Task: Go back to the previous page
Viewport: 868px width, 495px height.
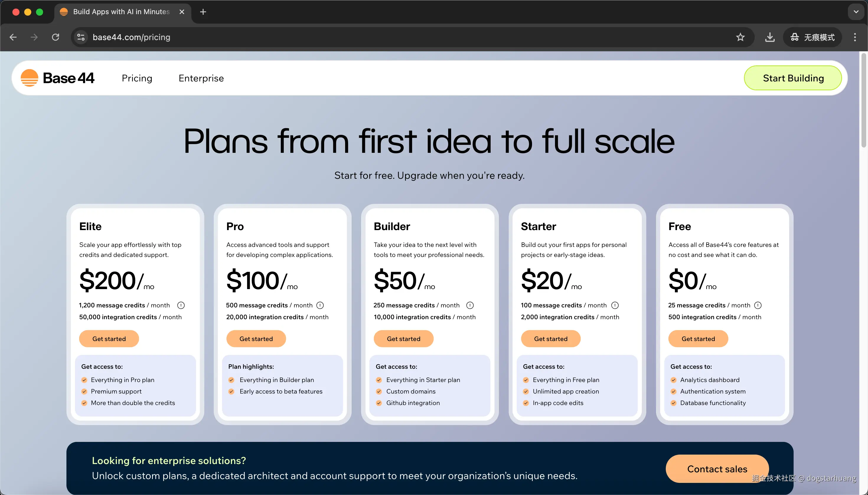Action: [13, 37]
